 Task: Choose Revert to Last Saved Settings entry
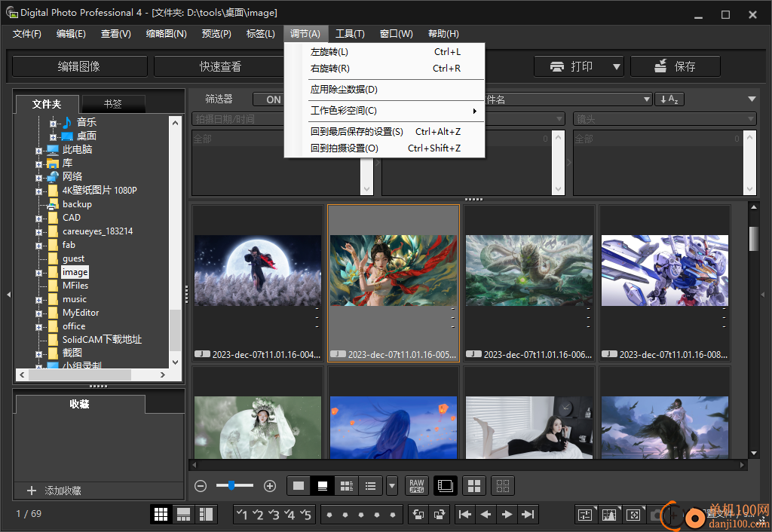pos(385,132)
